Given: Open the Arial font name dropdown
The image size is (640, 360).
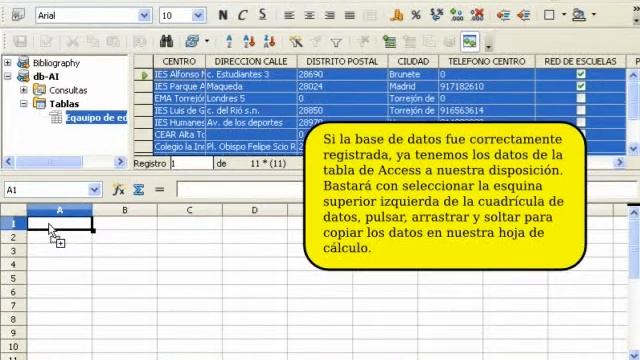Looking at the screenshot, I should pyautogui.click(x=144, y=16).
